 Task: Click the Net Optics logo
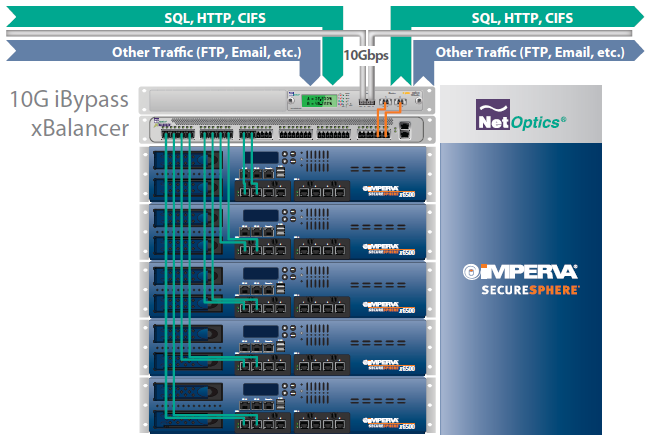[521, 115]
